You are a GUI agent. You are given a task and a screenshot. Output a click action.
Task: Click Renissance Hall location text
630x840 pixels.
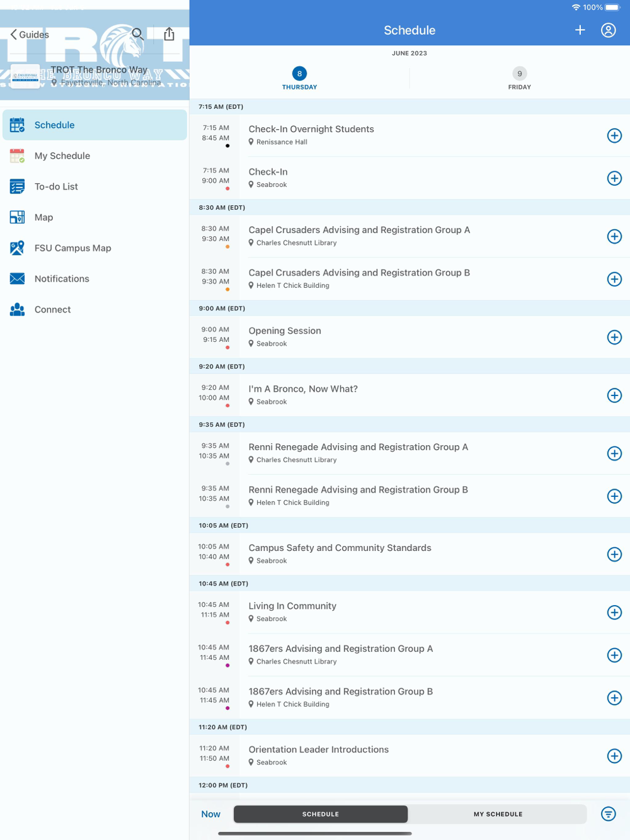tap(282, 142)
